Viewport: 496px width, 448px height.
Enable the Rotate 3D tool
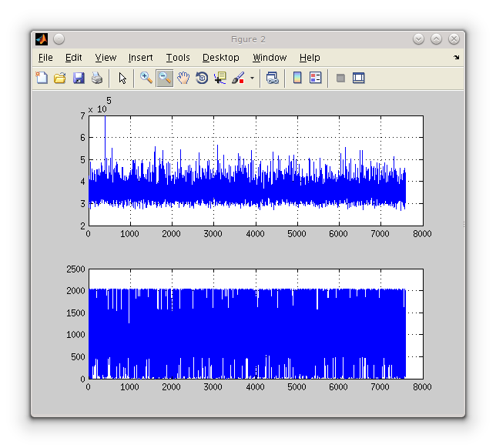coord(202,78)
